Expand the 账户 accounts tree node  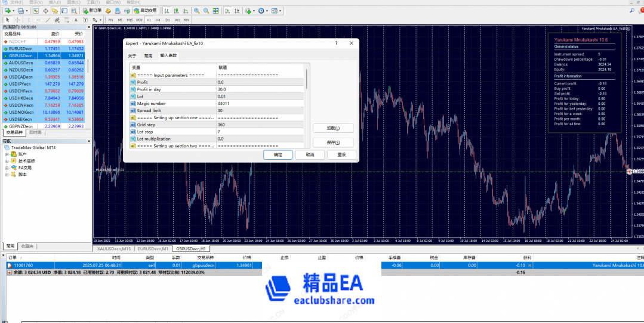pos(7,154)
